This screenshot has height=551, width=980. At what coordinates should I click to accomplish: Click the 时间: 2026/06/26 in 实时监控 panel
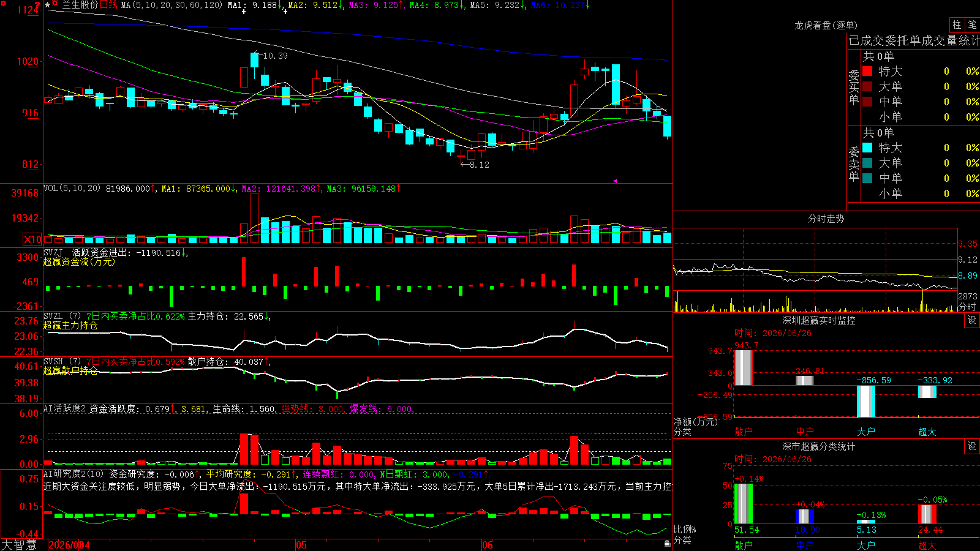tap(773, 333)
